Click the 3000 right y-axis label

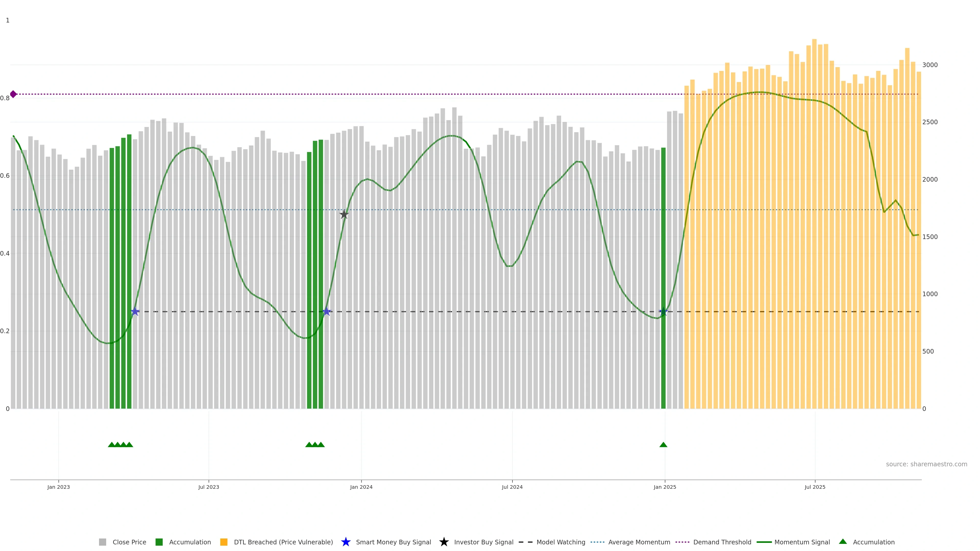coord(930,65)
